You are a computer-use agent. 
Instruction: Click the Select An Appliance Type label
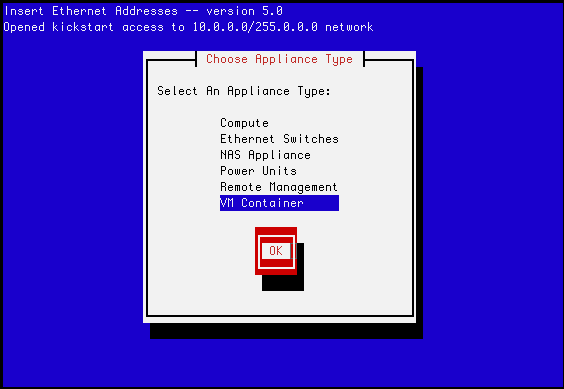point(244,91)
